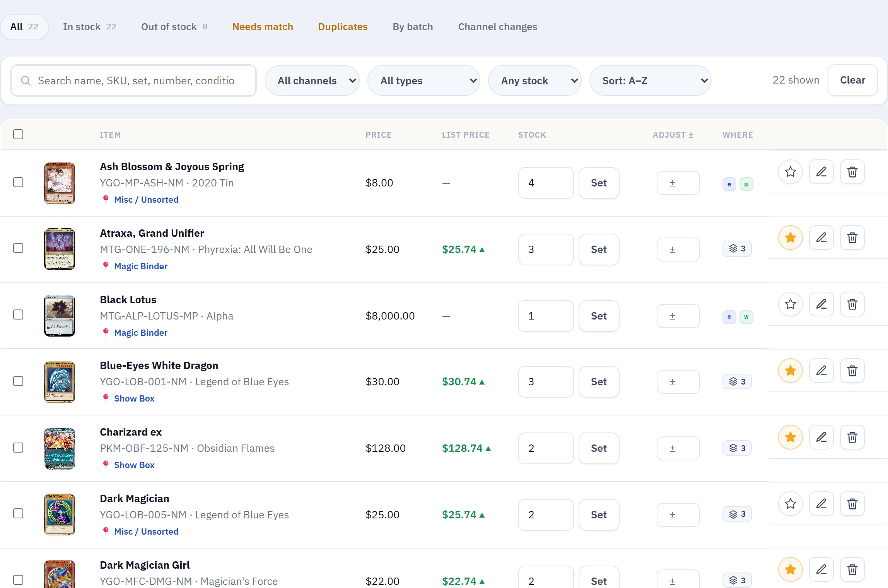Select the Atraxa, Grand Unifier row checkbox

coord(18,248)
